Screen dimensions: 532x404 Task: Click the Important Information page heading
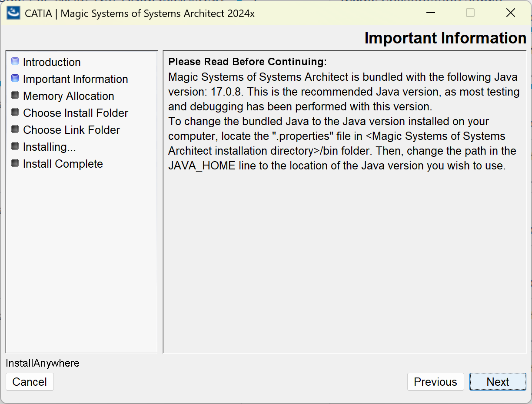445,38
